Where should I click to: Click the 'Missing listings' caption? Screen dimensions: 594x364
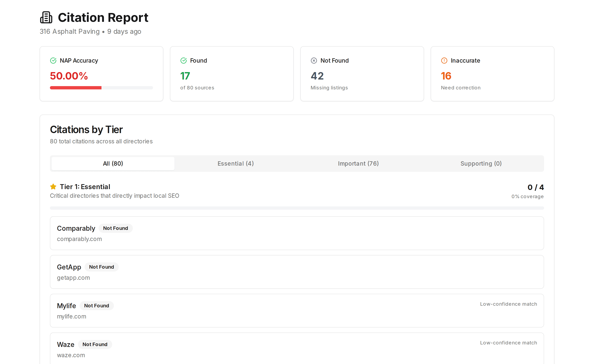[329, 88]
